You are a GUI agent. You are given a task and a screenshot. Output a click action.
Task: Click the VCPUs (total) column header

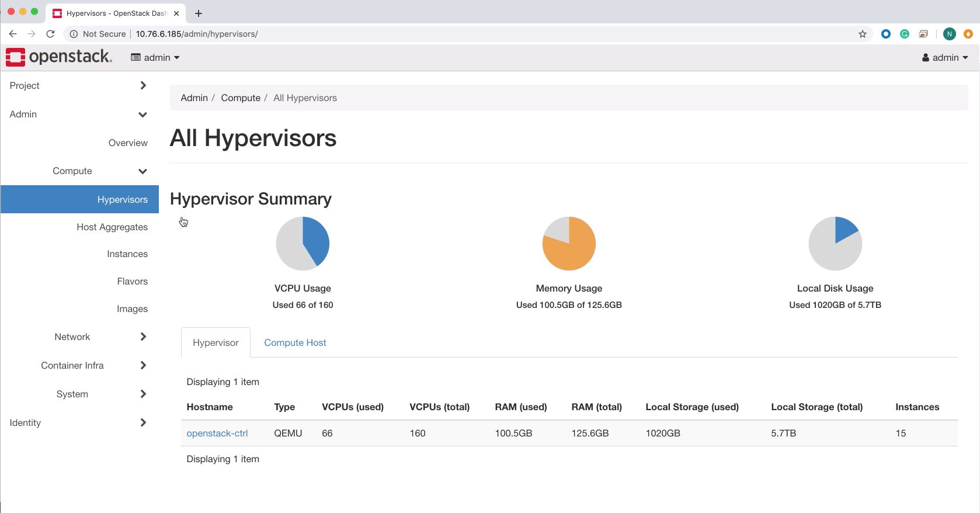click(440, 407)
